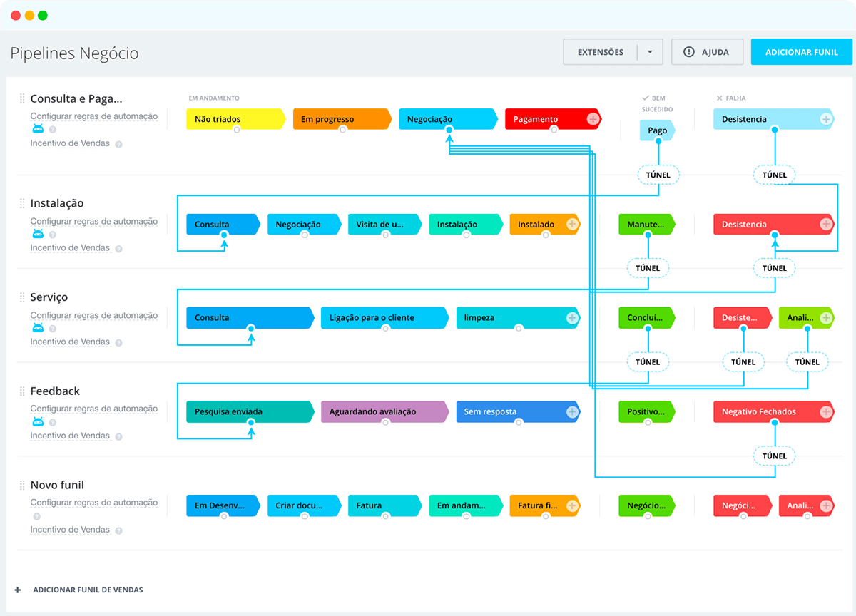The image size is (856, 616).
Task: Click the drag handle beside Novo funil
Action: tap(22, 486)
